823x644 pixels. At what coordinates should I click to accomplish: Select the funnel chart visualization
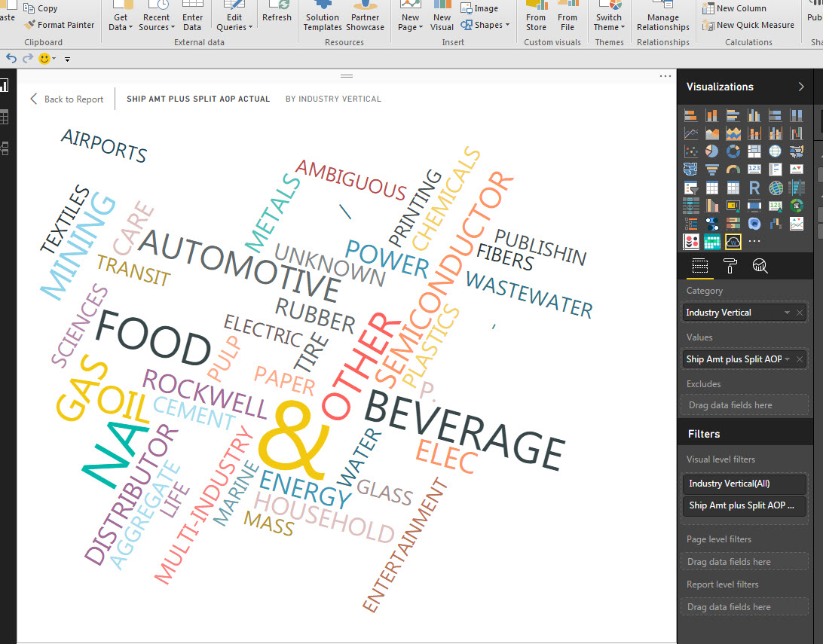(x=711, y=169)
